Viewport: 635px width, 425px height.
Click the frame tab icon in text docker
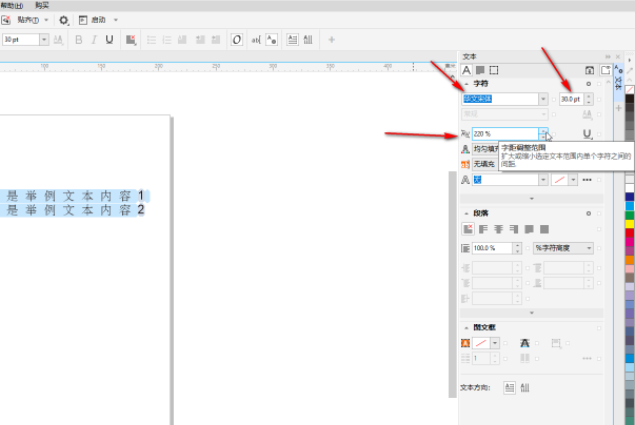[493, 70]
